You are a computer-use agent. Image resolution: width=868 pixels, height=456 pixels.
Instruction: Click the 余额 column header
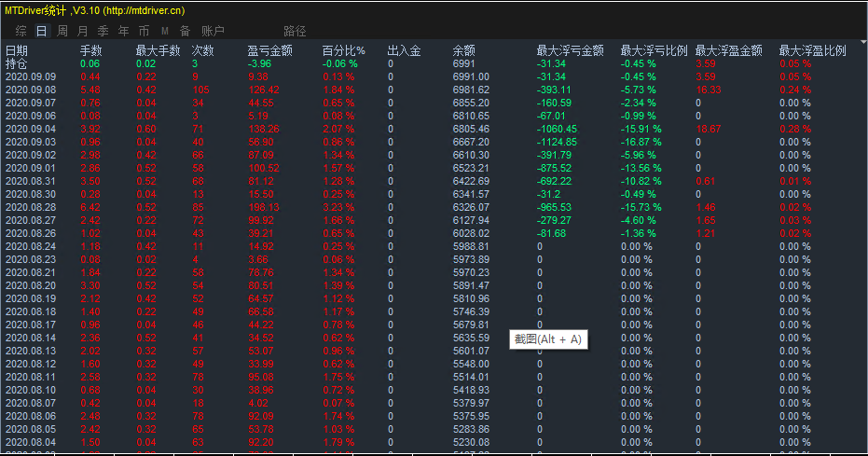[x=463, y=50]
